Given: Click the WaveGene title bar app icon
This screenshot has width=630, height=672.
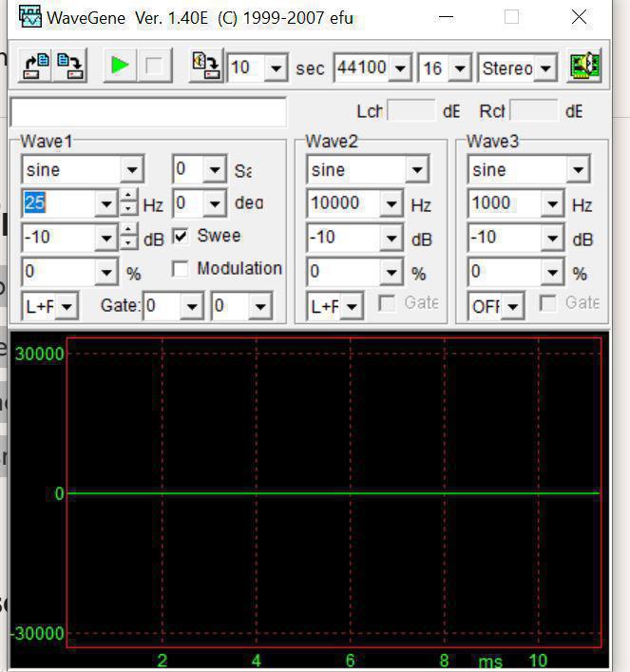Looking at the screenshot, I should (31, 17).
